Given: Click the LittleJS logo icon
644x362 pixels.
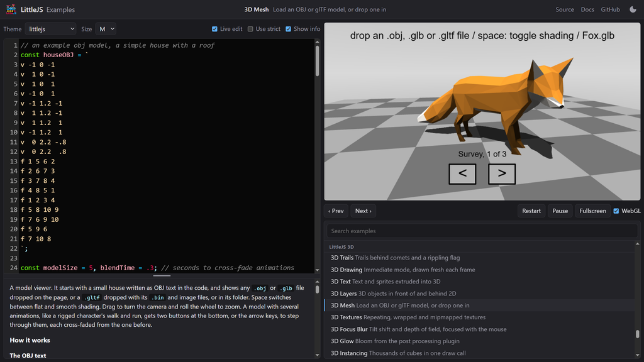Looking at the screenshot, I should pos(11,9).
